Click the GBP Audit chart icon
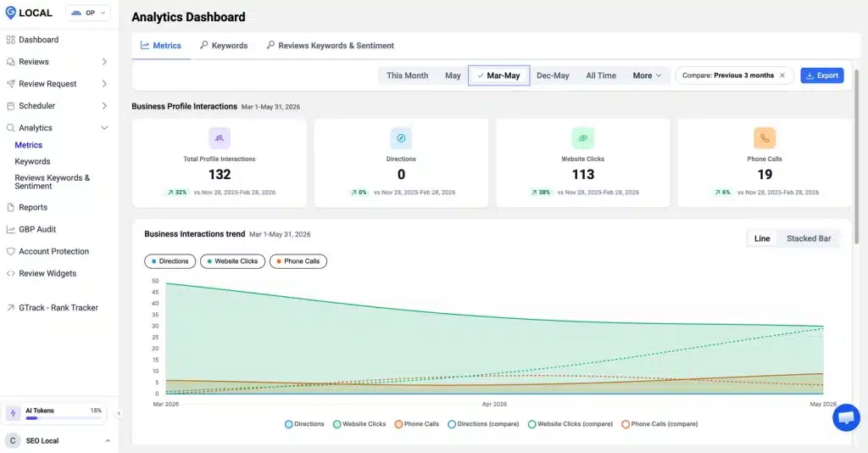 (x=10, y=229)
